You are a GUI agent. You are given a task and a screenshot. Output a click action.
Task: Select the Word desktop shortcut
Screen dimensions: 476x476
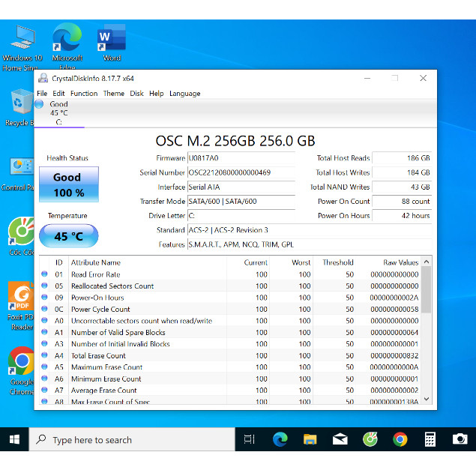(112, 43)
